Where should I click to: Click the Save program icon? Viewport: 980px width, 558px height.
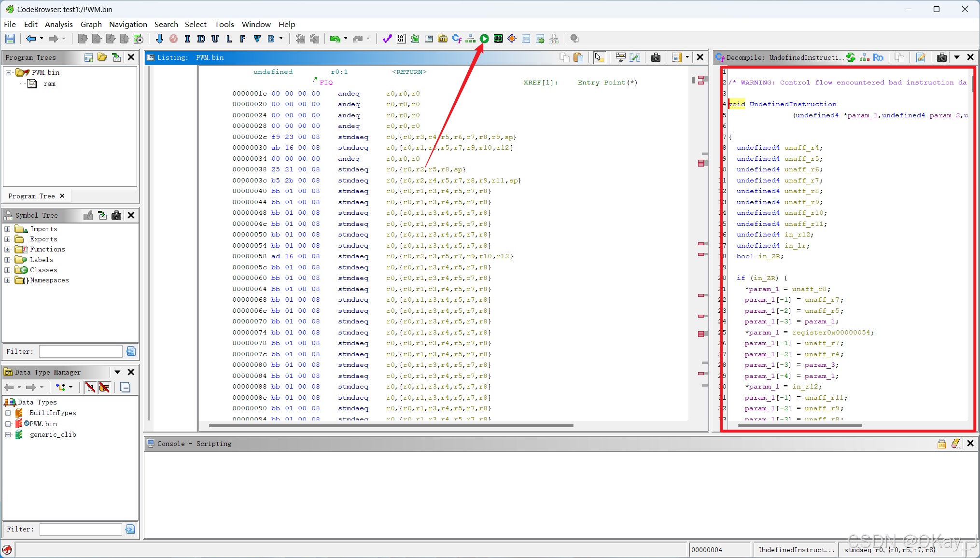(x=10, y=39)
